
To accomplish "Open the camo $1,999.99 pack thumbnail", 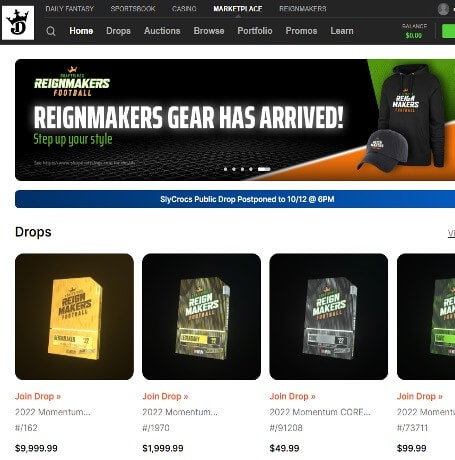I will pyautogui.click(x=201, y=317).
